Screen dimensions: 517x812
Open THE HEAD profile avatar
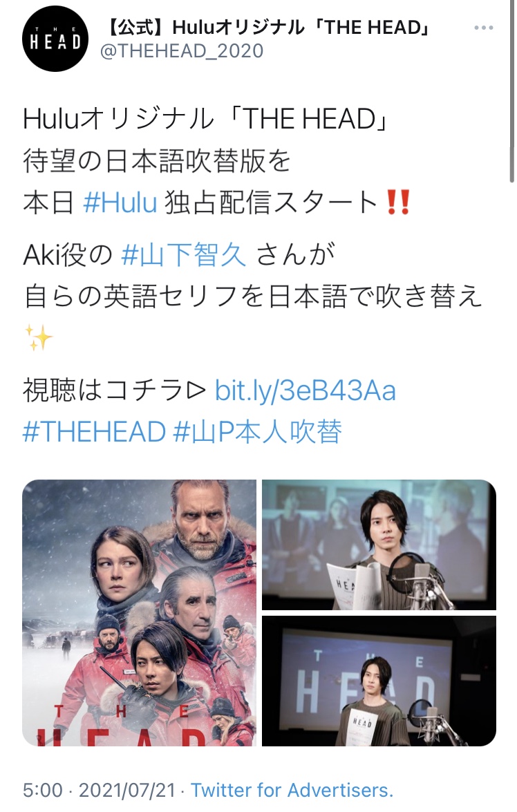click(x=55, y=39)
